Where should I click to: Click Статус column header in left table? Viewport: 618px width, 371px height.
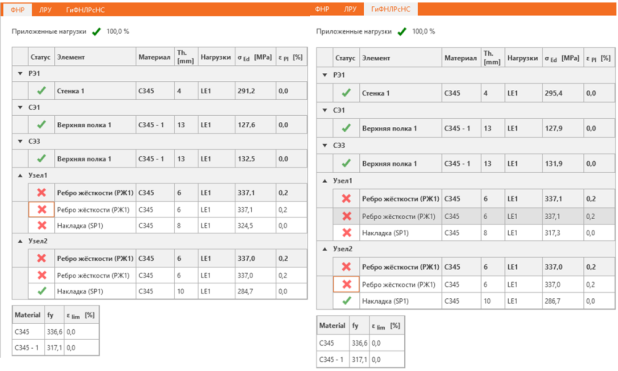[40, 57]
